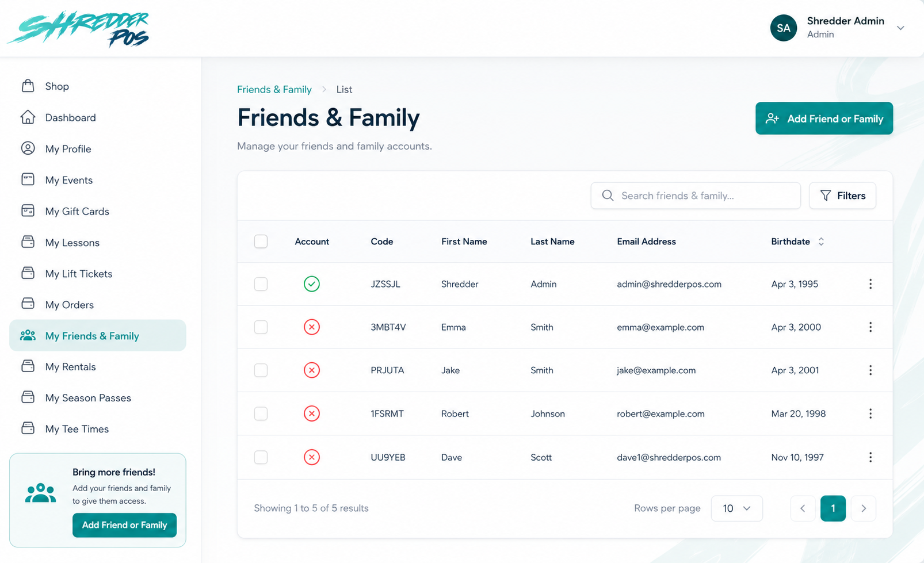The image size is (924, 563).
Task: Click the Email Address column header
Action: click(x=646, y=242)
